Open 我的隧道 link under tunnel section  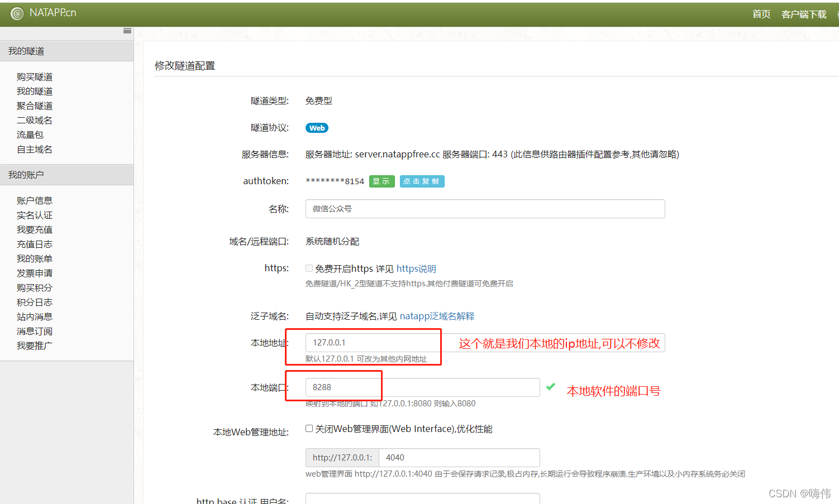tap(35, 91)
